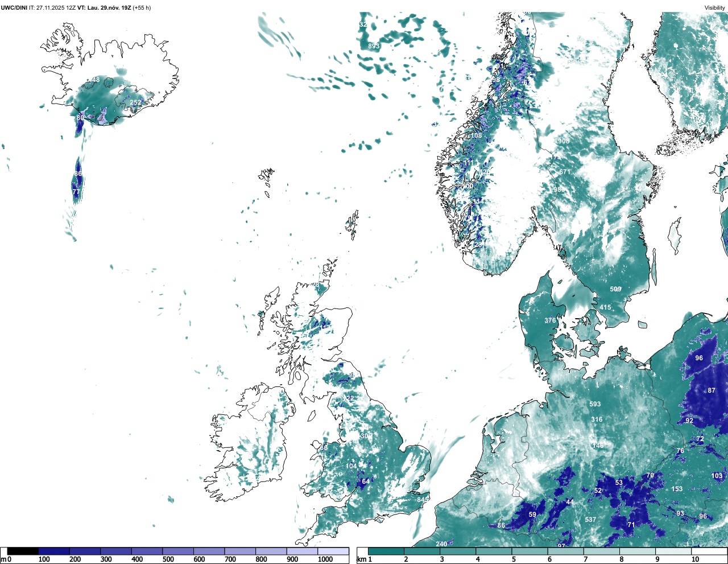
Task: Click the '908' value in Sweden
Action: pos(564,141)
